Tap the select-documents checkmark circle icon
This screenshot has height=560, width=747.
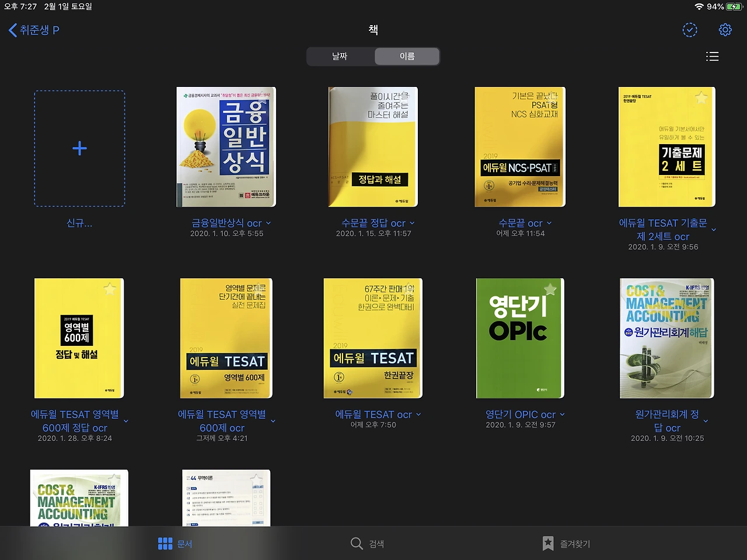tap(690, 30)
